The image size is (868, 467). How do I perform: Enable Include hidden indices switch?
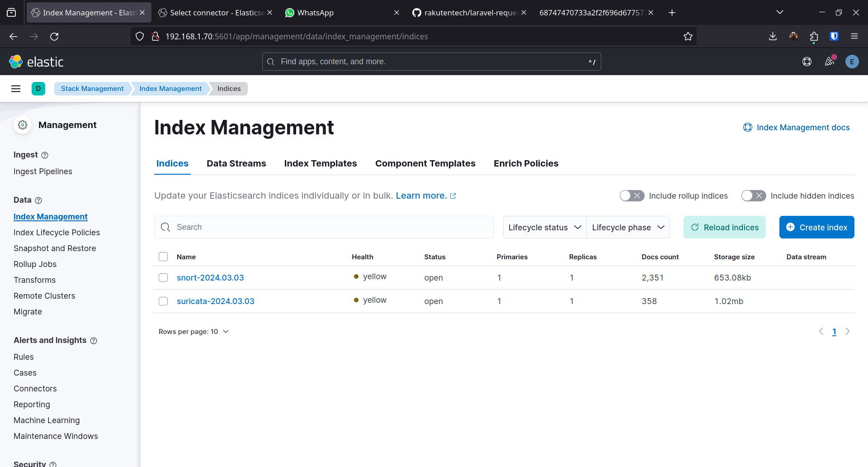pyautogui.click(x=753, y=195)
